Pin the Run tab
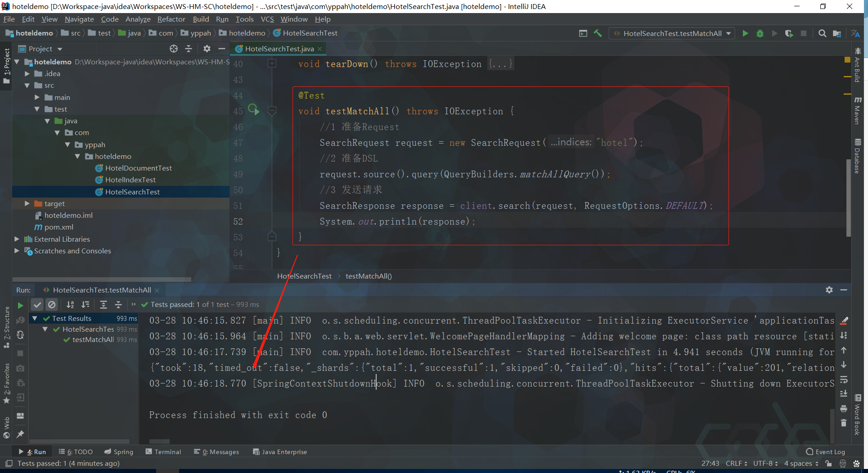The height and width of the screenshot is (473, 868). [20, 434]
